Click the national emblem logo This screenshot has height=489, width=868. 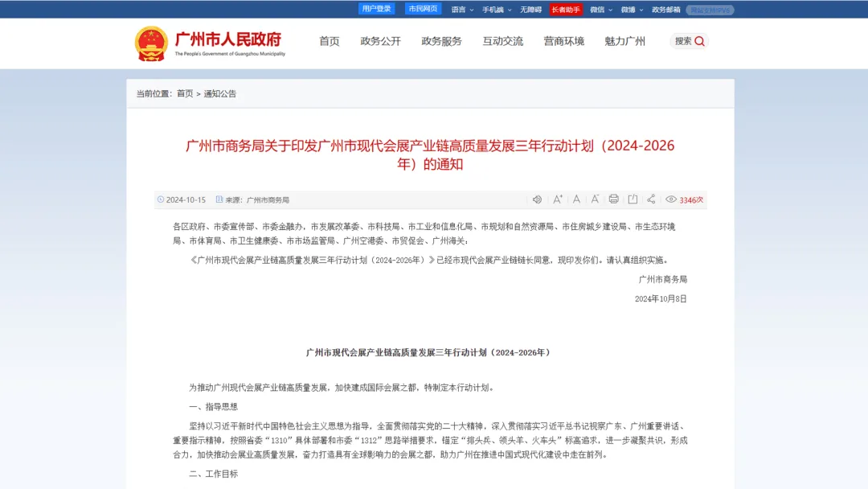(151, 43)
